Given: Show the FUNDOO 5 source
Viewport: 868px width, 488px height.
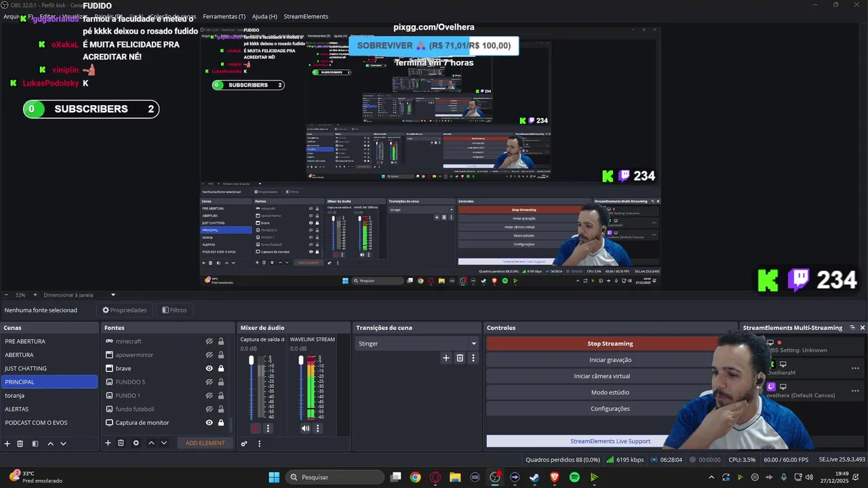Looking at the screenshot, I should pyautogui.click(x=210, y=382).
